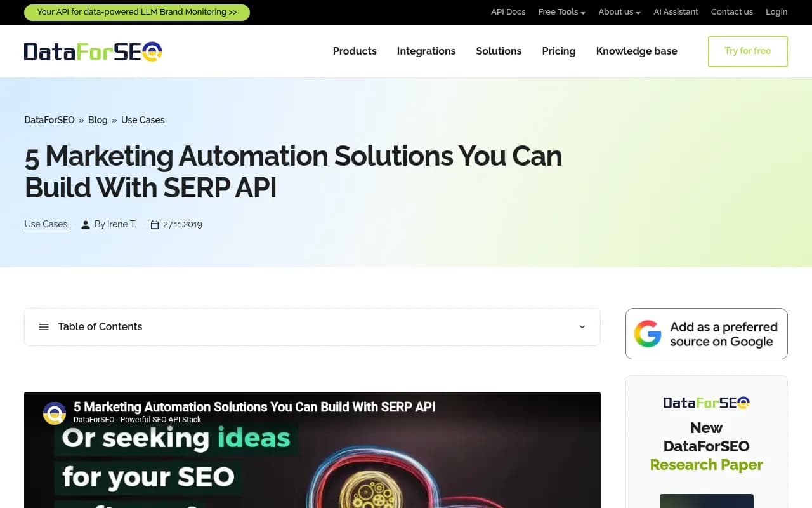The width and height of the screenshot is (812, 508).
Task: Click the 27.11.2019 publish date
Action: (183, 224)
